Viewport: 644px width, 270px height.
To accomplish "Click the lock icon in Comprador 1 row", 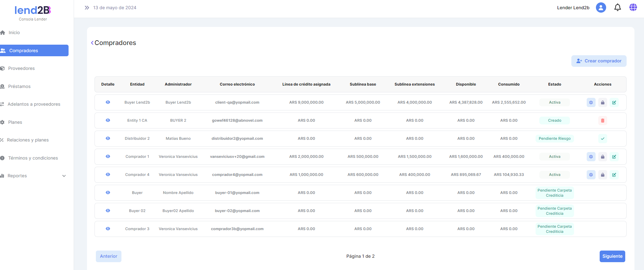I will [602, 157].
